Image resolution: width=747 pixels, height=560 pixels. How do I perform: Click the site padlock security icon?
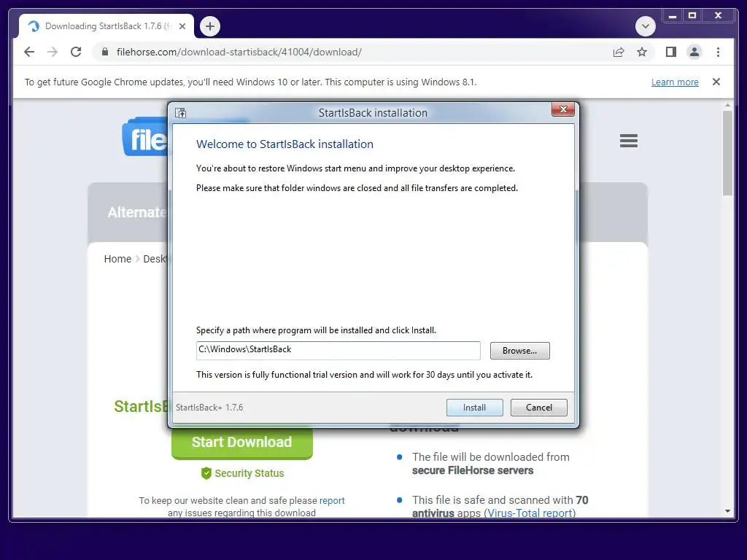coord(105,52)
